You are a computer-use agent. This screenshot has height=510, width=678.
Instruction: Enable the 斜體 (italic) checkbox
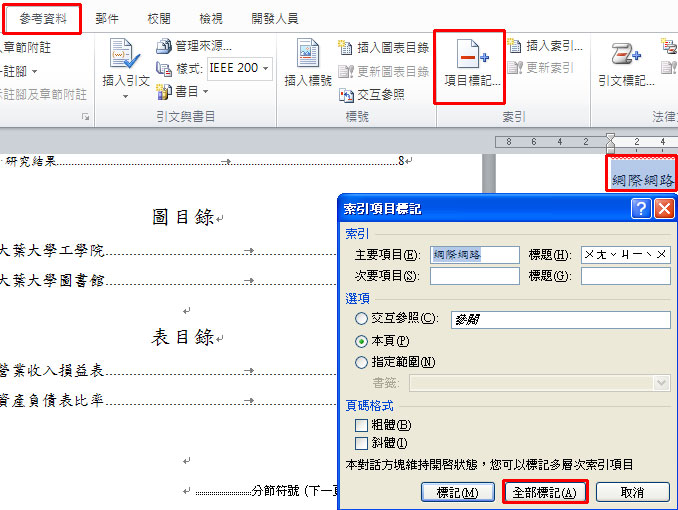[362, 442]
